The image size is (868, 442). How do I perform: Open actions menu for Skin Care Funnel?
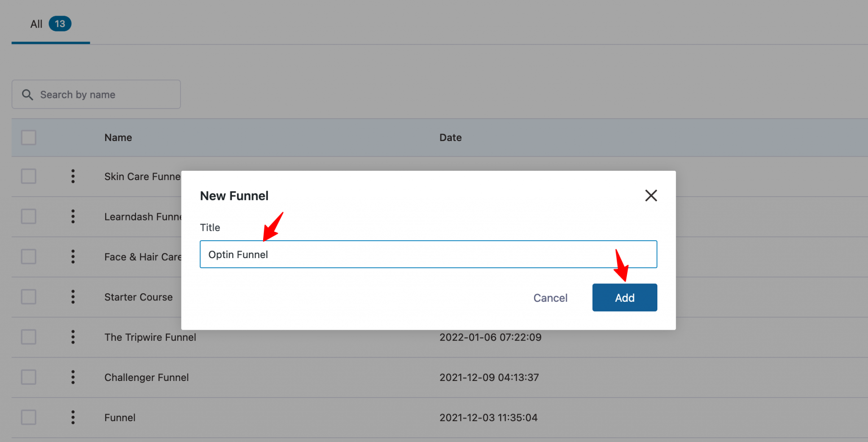point(73,176)
